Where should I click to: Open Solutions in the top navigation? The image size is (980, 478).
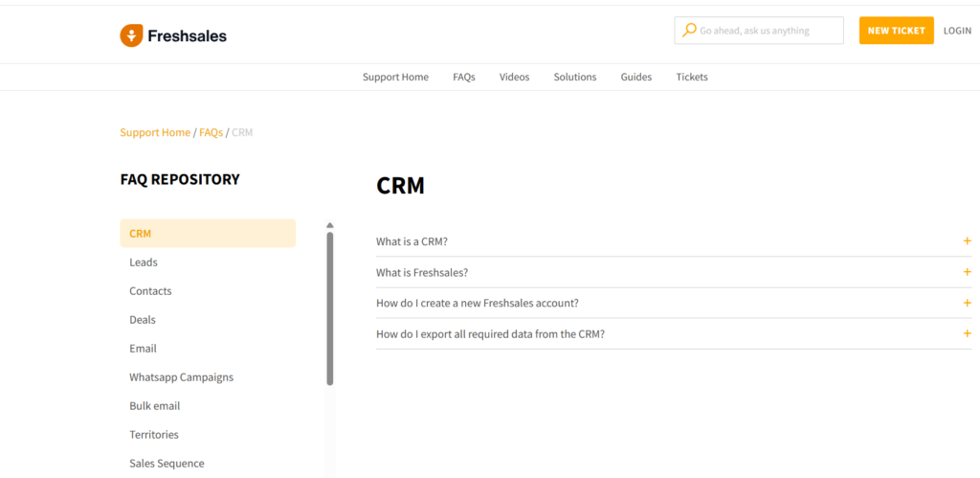point(574,77)
